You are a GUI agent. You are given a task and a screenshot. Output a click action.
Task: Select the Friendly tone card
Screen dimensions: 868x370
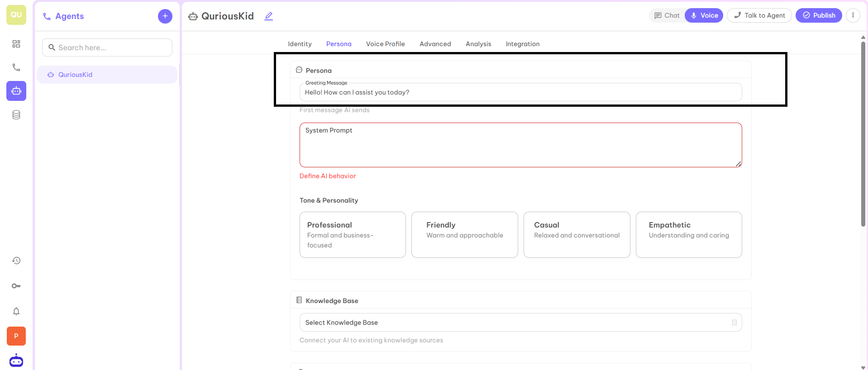point(465,235)
